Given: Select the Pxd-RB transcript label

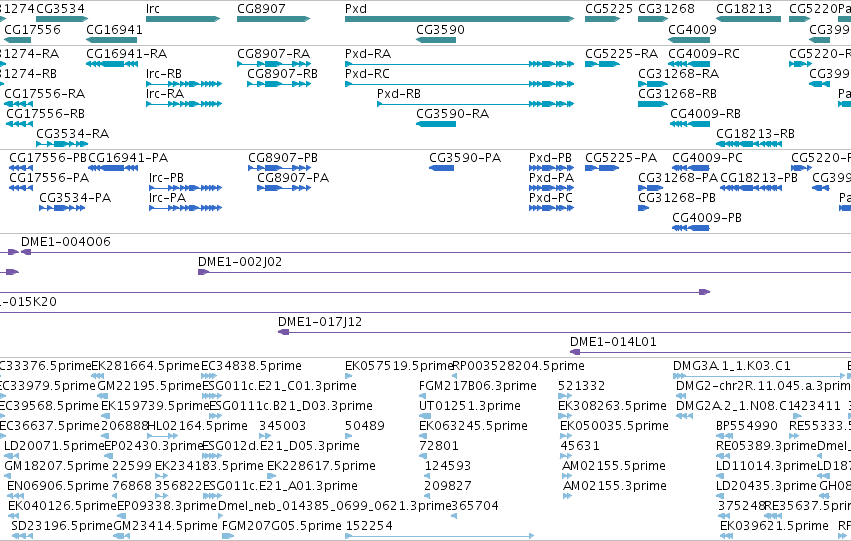Looking at the screenshot, I should [399, 94].
